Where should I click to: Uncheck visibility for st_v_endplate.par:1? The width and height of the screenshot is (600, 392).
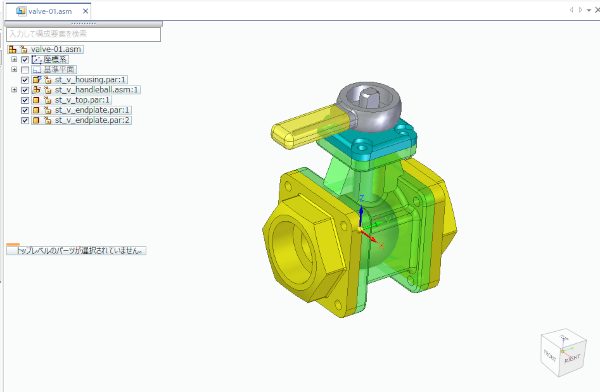click(25, 110)
